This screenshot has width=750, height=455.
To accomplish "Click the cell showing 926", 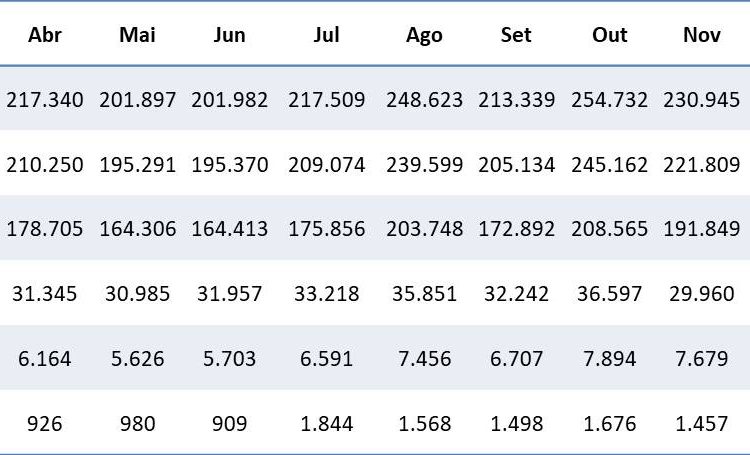I will coord(45,423).
